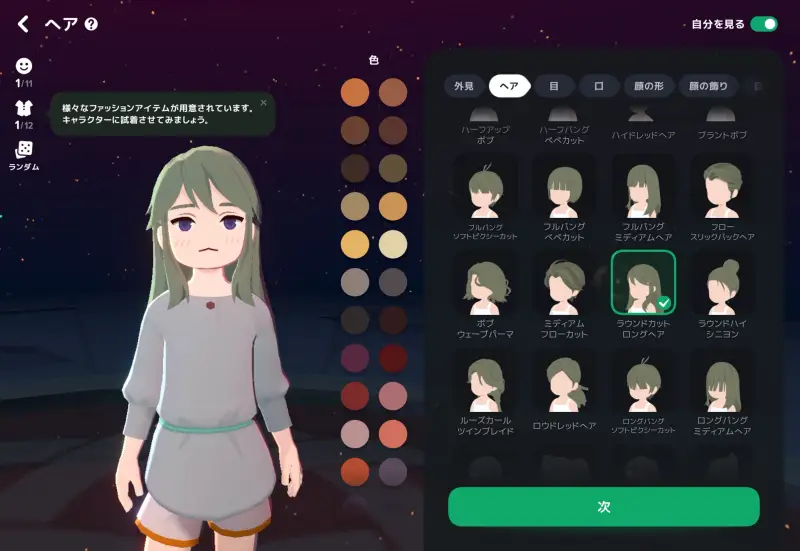Pick the light gray-taupe hair color
The width and height of the screenshot is (800, 551).
point(355,282)
